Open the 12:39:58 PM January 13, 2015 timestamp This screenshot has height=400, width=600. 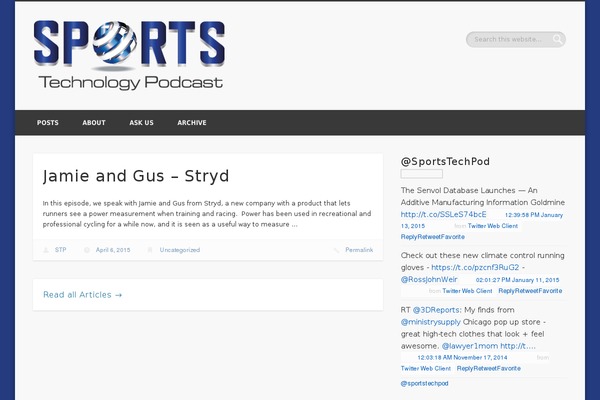[x=534, y=215]
